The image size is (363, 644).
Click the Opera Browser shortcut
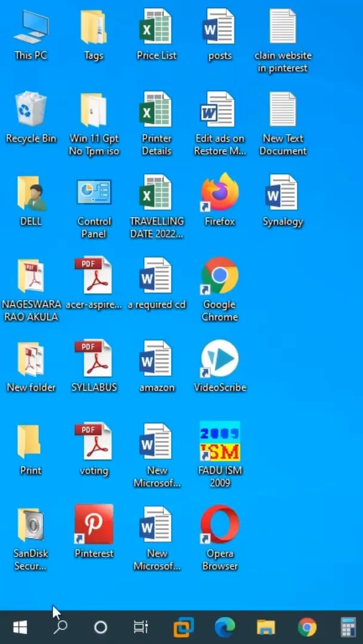(220, 525)
